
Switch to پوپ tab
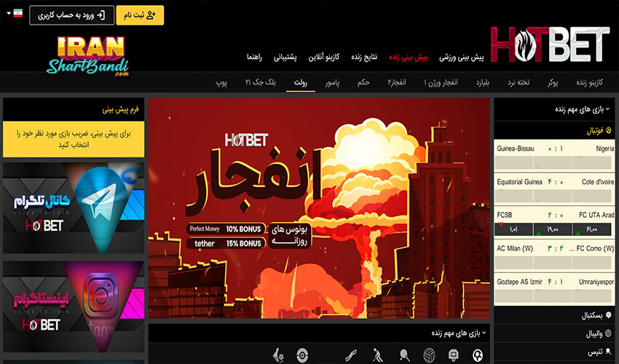[221, 82]
